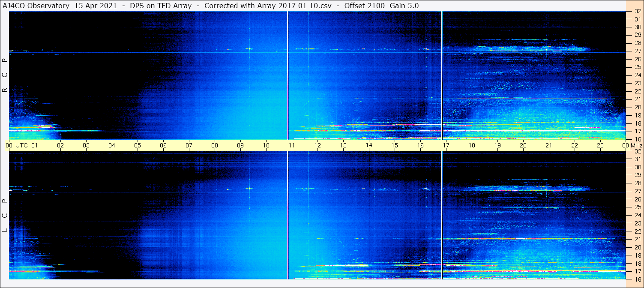Screen dimensions: 644x288
Task: Click the 'Gain 5.0' value in header
Action: tap(404, 6)
